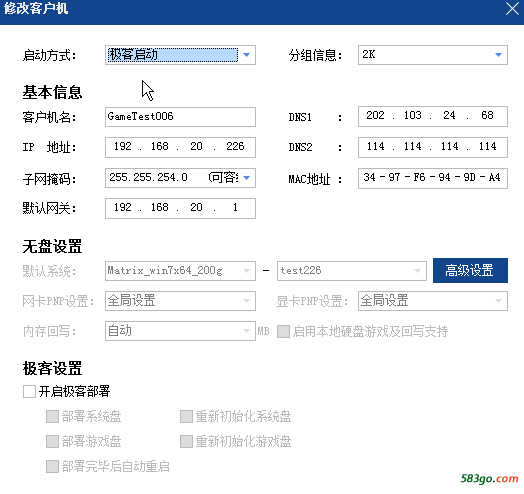Open the 显卡PNP设置 dropdown
Image resolution: width=524 pixels, height=494 pixels.
(x=433, y=301)
